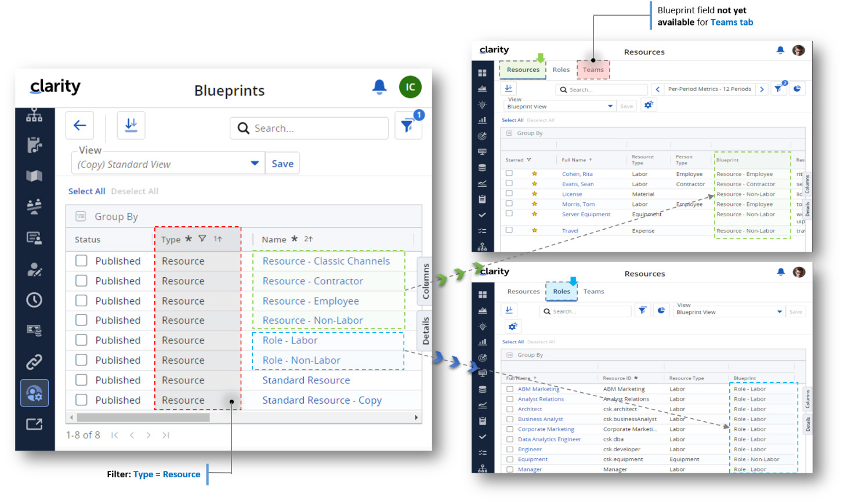Click the settings gear icon in Resources tab window

coord(649,105)
